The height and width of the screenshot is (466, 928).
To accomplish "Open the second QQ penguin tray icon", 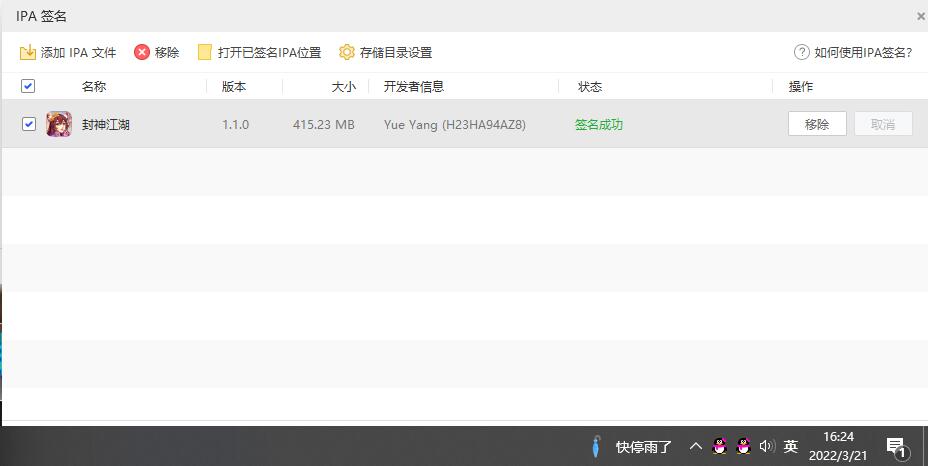I will [743, 446].
